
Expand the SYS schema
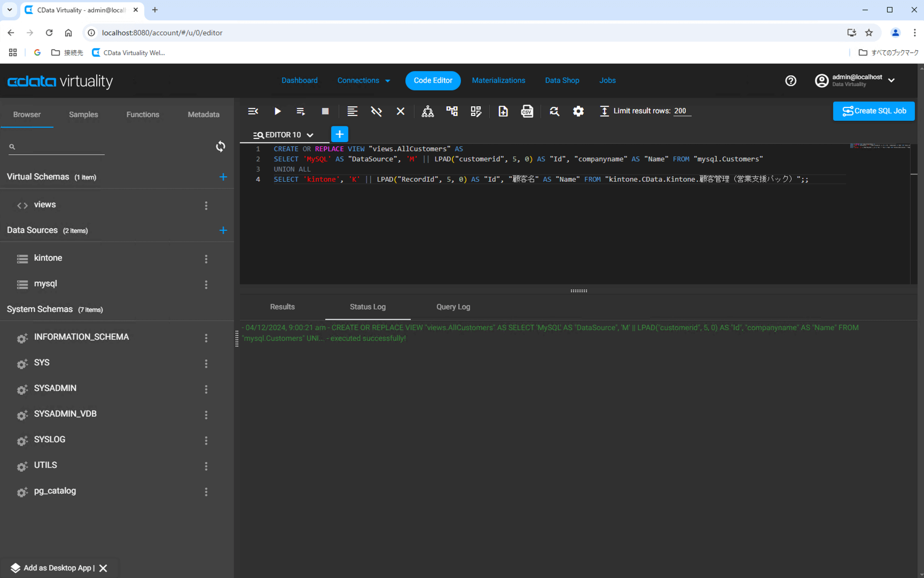click(42, 363)
